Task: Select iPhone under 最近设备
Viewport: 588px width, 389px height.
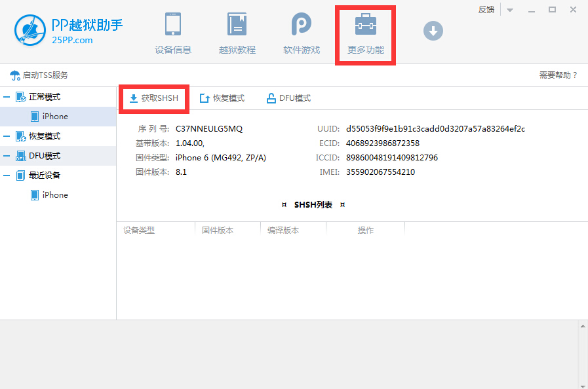Action: tap(58, 195)
